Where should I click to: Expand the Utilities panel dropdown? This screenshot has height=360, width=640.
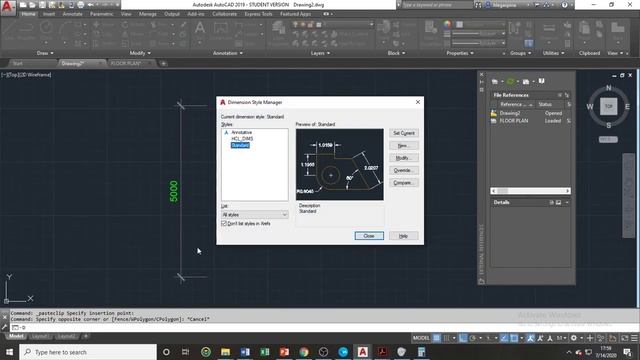tap(553, 53)
